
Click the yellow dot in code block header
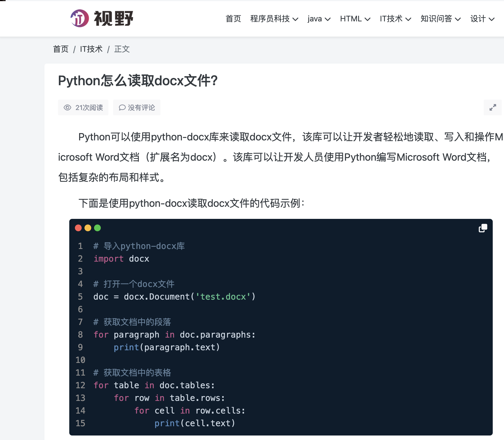coord(88,228)
